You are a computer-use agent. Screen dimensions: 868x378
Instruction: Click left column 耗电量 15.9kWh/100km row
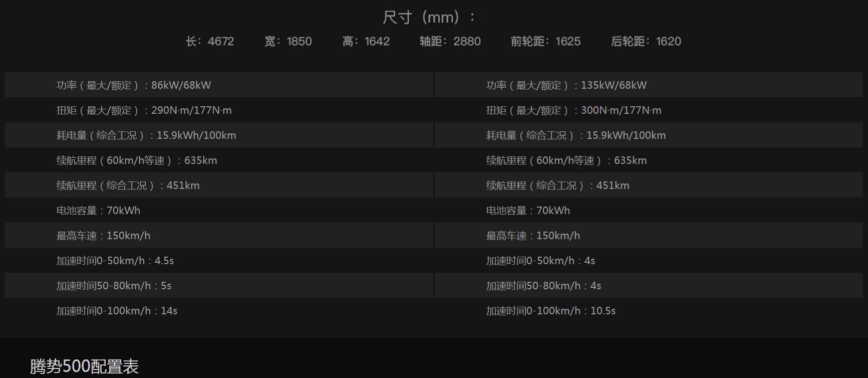pos(219,135)
